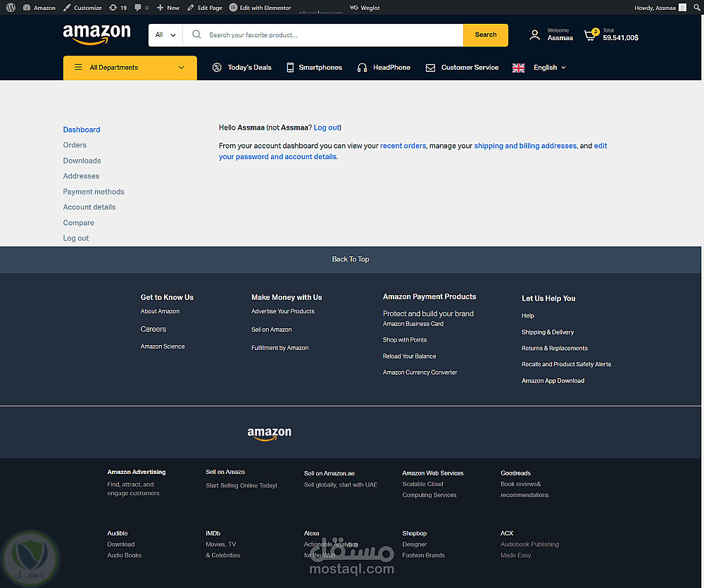Click the cart total 59.541,00$
Screen dimensions: 704x588
click(x=620, y=38)
